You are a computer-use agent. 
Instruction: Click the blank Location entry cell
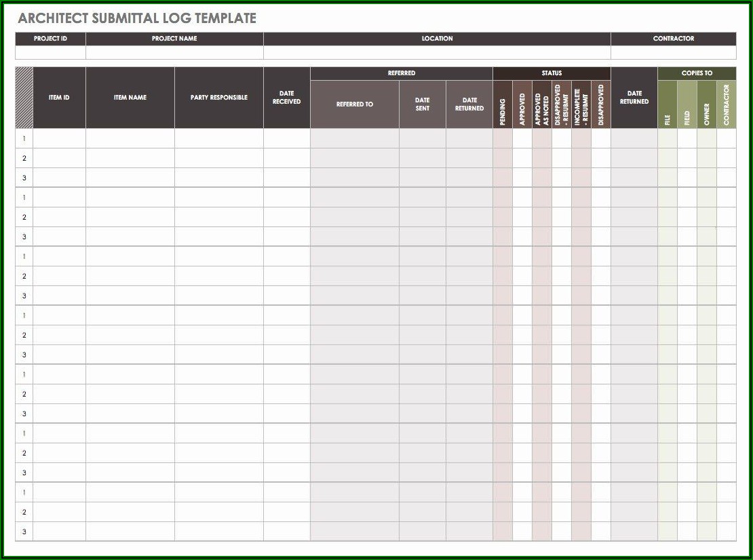coord(437,53)
